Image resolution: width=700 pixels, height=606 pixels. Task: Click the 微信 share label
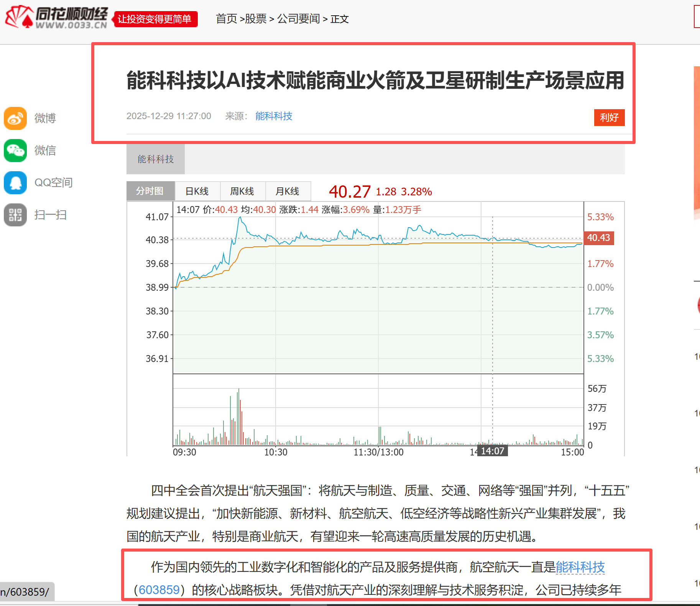point(45,151)
